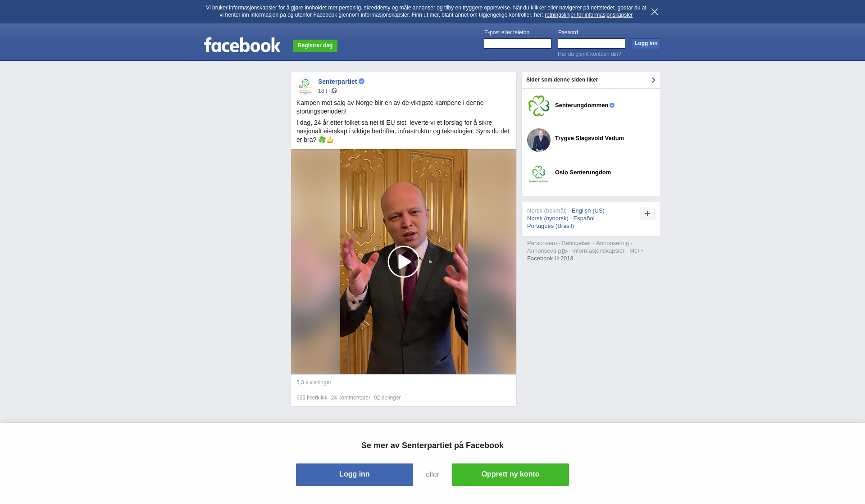Dismiss the cookie notice banner
Screen dimensions: 865x504
pyautogui.click(x=655, y=12)
